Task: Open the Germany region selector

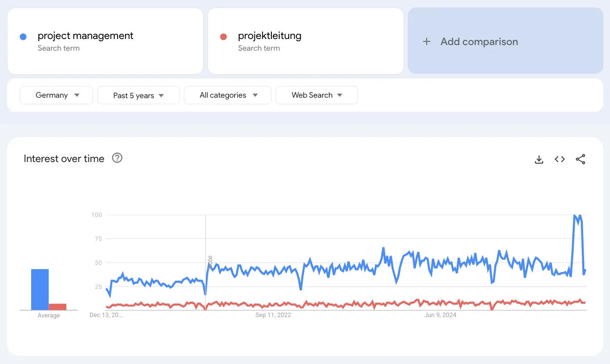Action: (56, 95)
